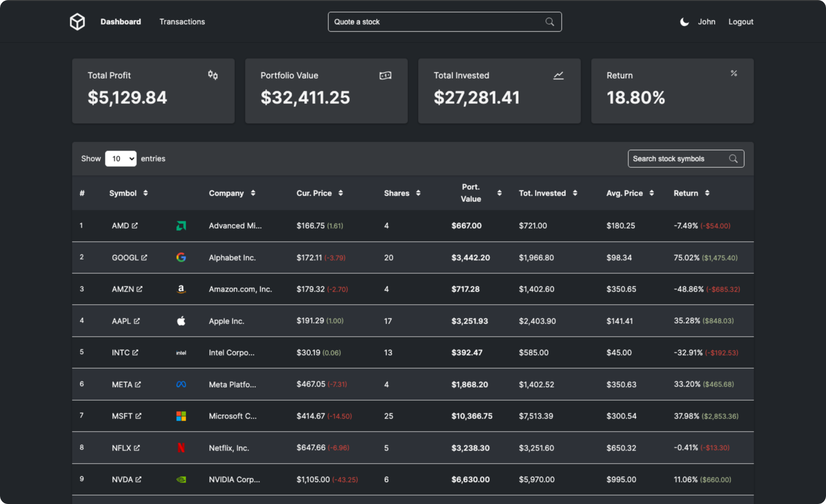Click the Amazon logo in the AMZN row
The height and width of the screenshot is (504, 826).
click(x=181, y=289)
